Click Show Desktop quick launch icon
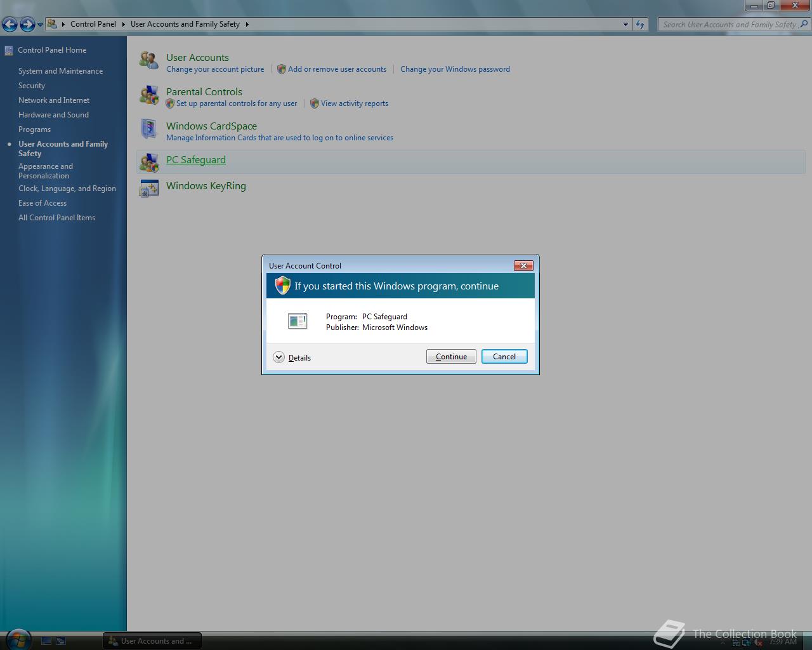This screenshot has height=650, width=812. (x=46, y=641)
